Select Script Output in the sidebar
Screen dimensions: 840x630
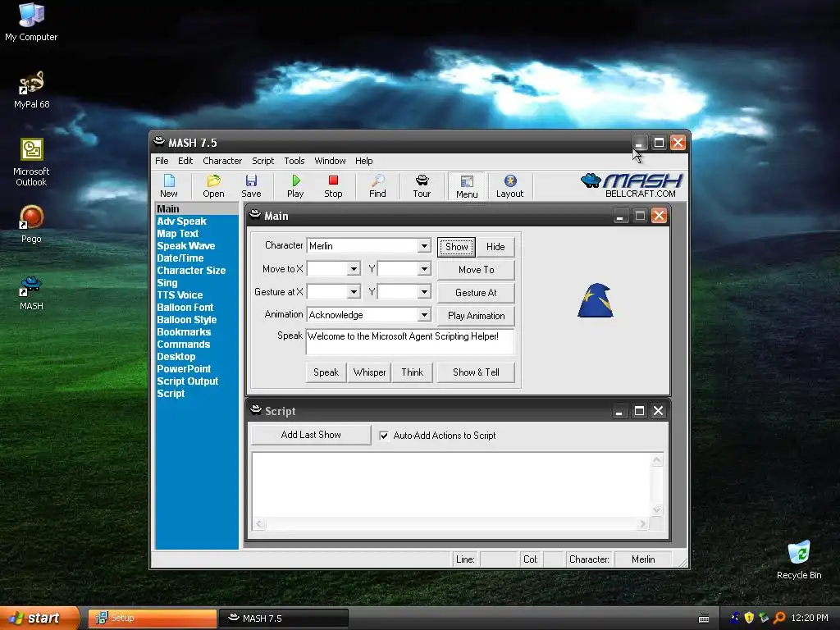[188, 381]
